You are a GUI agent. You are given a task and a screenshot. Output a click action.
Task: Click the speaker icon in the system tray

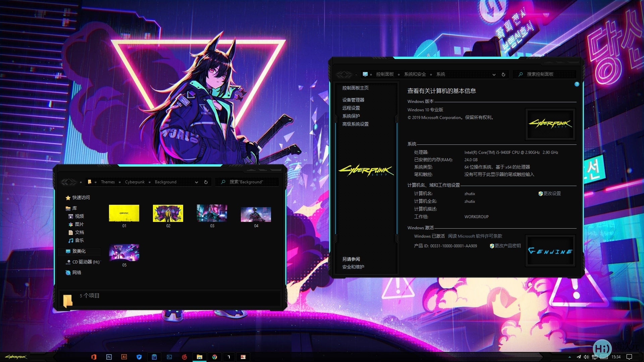586,357
